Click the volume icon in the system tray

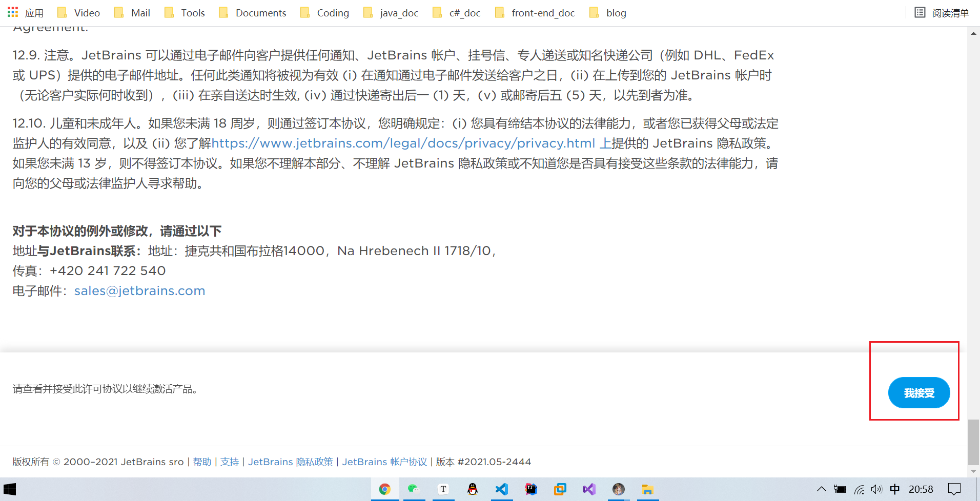[877, 489]
